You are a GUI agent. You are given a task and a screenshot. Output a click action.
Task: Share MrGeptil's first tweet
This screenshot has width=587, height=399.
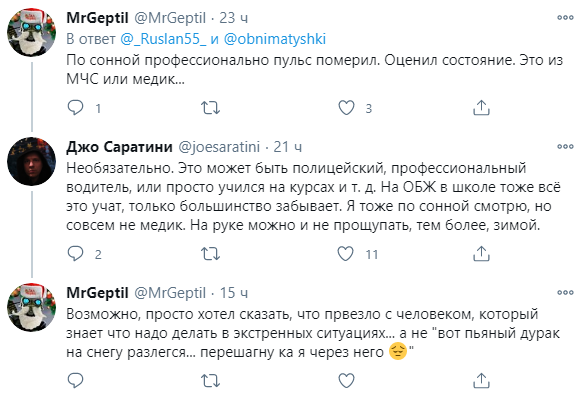(x=481, y=108)
